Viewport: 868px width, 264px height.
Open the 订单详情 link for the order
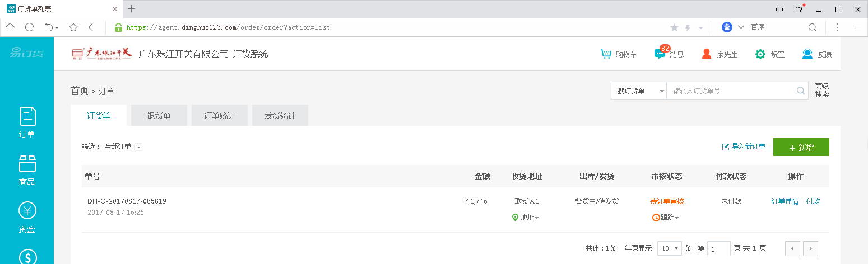785,201
